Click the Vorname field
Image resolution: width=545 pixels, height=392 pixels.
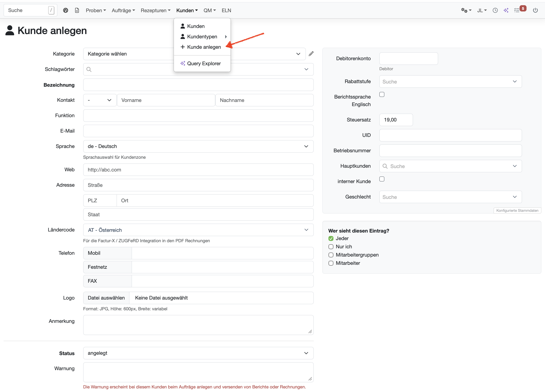pyautogui.click(x=166, y=100)
